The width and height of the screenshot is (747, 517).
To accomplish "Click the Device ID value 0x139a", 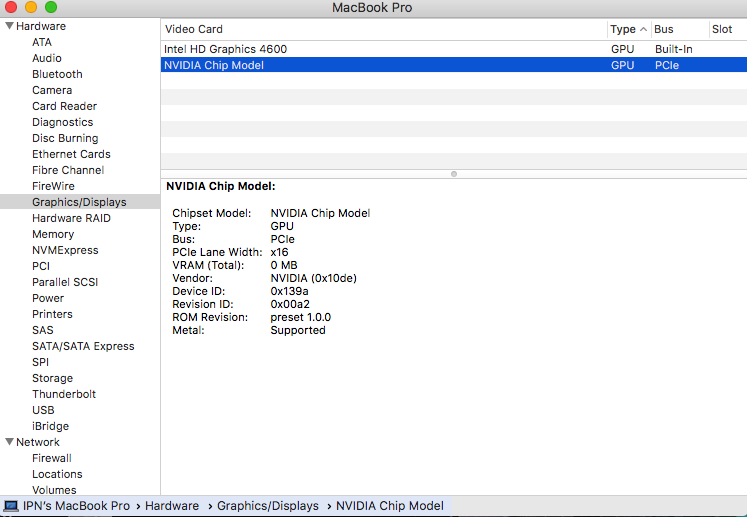I will (289, 291).
